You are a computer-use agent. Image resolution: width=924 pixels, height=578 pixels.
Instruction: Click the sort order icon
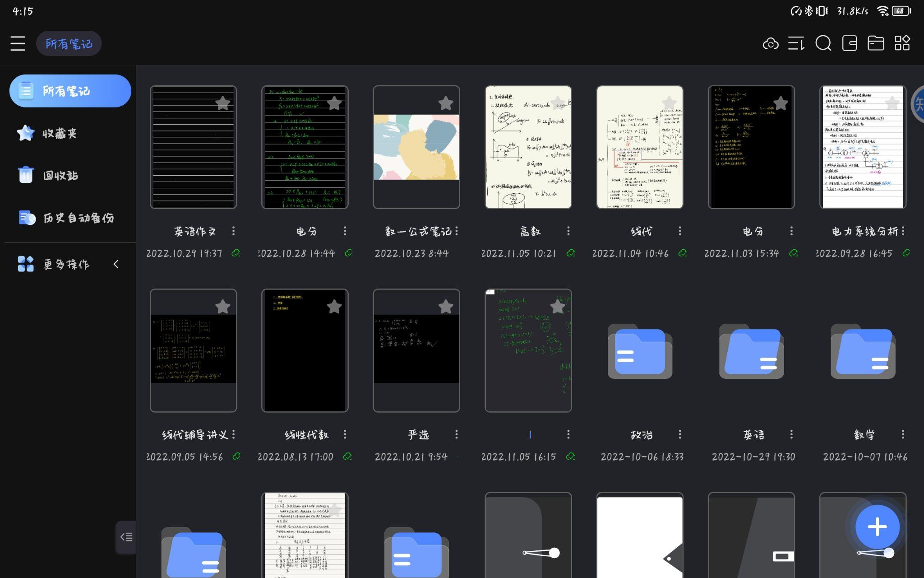796,44
